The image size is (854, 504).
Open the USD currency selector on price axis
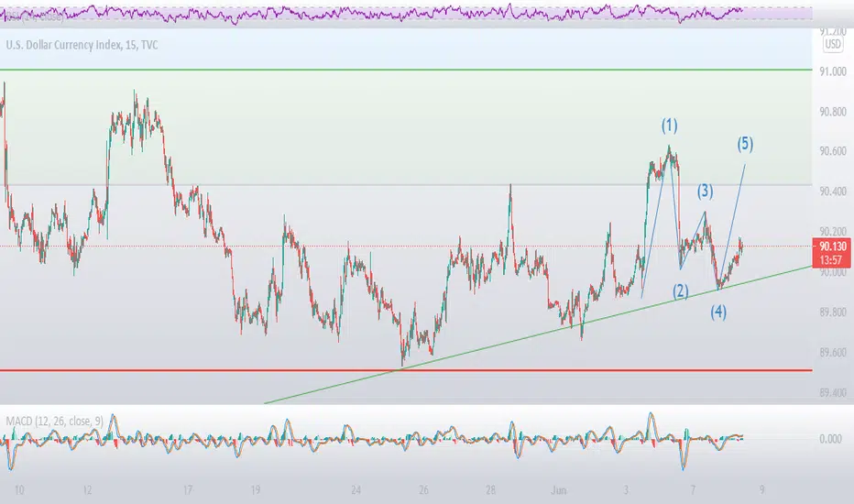click(832, 44)
